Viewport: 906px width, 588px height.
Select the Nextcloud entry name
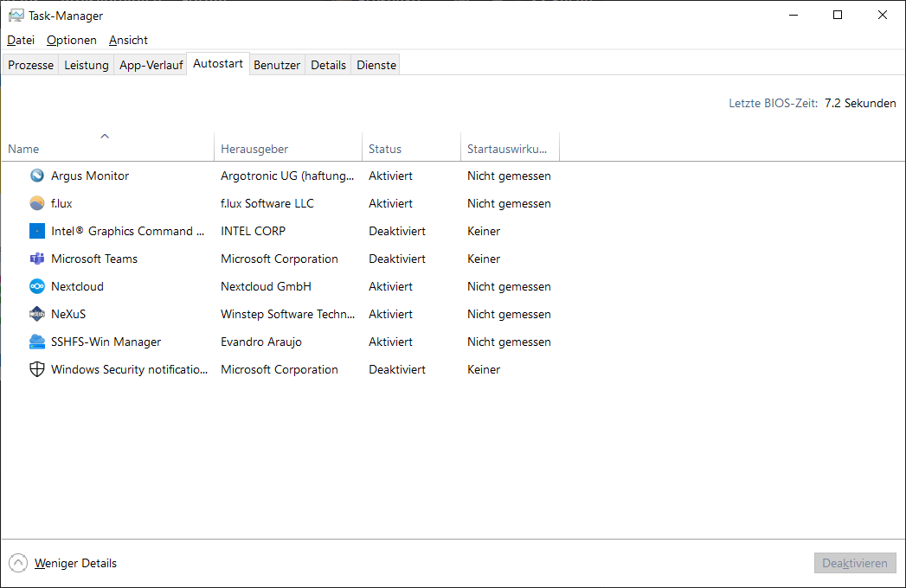point(77,286)
